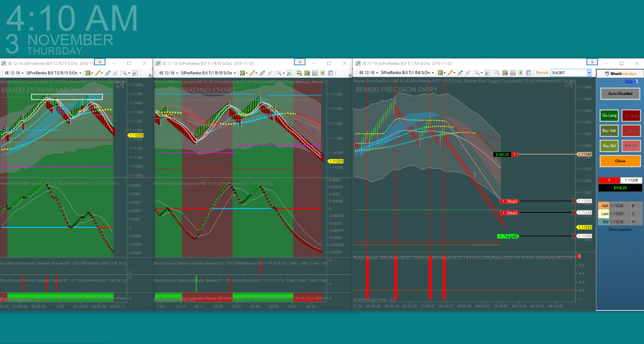
Task: Select the upper Stop2 order label
Action: (x=510, y=201)
